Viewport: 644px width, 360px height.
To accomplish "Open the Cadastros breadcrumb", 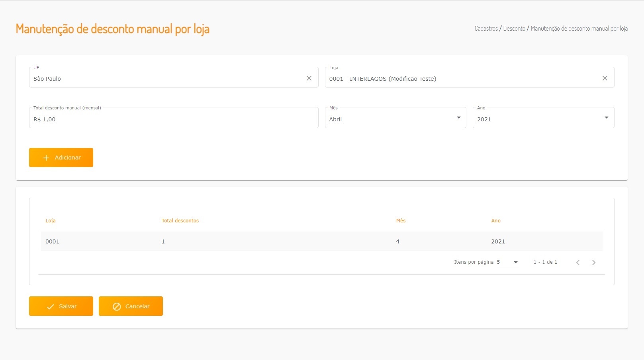I will pyautogui.click(x=486, y=29).
